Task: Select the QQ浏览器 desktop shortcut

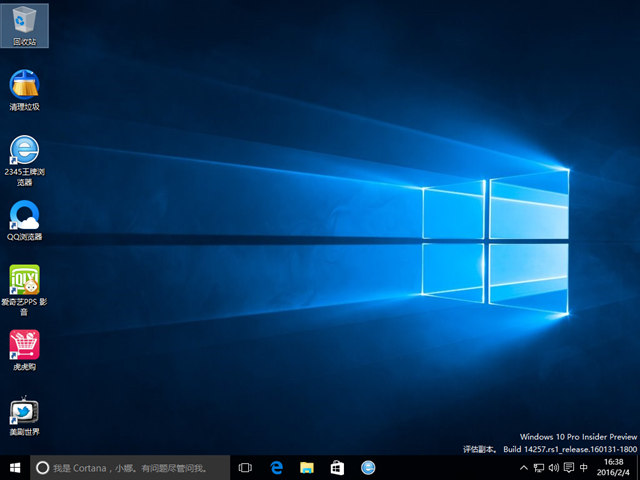Action: tap(24, 218)
